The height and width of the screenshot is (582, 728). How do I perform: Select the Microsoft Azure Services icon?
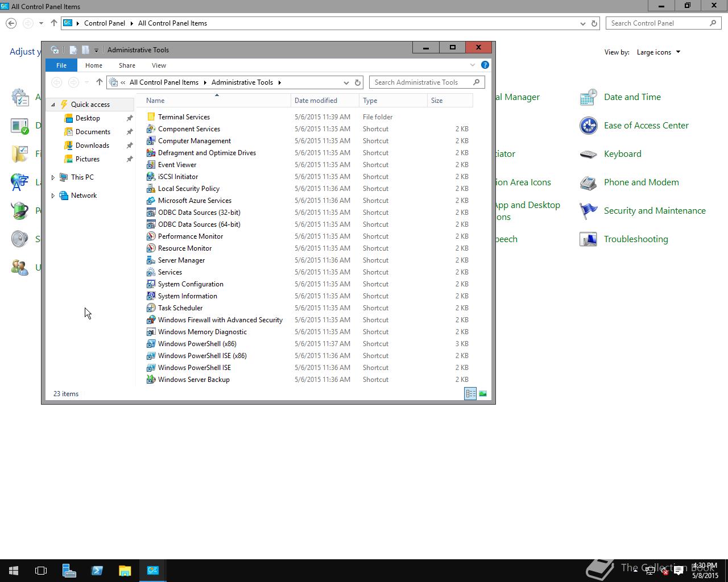coord(151,201)
